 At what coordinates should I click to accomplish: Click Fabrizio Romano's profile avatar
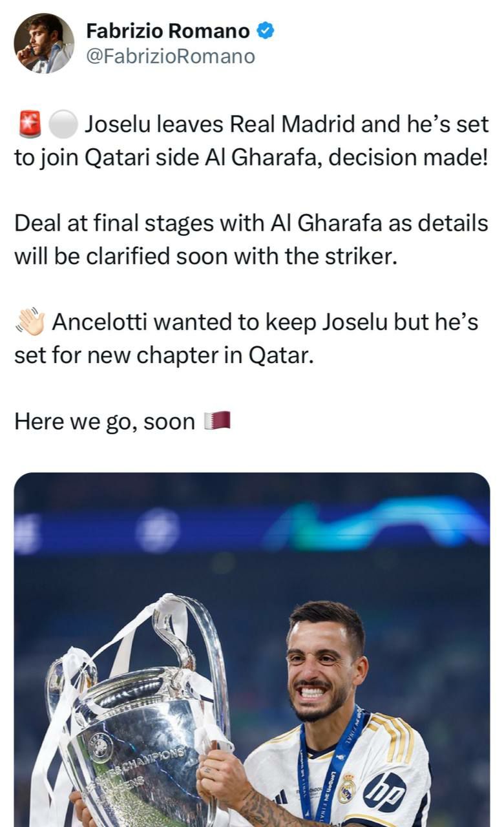44,43
